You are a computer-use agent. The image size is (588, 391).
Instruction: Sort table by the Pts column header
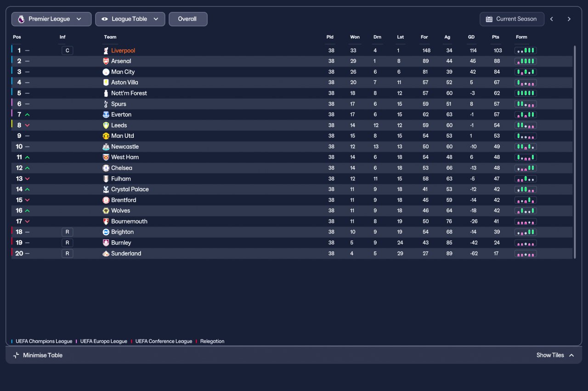click(495, 37)
